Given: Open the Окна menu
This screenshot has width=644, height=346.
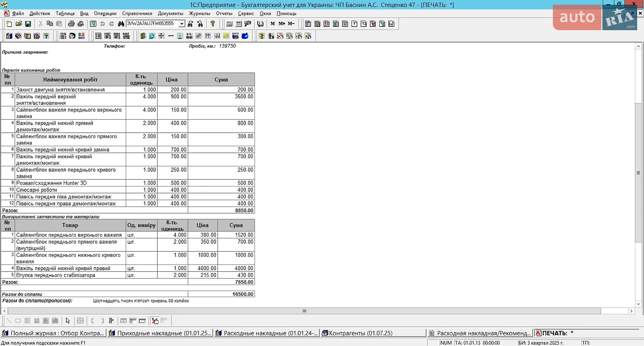Looking at the screenshot, I should [x=265, y=13].
